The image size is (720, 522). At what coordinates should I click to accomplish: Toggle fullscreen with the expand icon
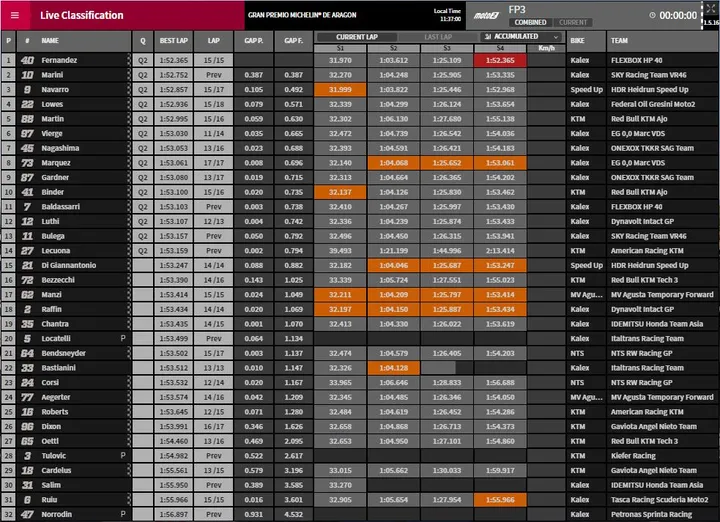[710, 8]
